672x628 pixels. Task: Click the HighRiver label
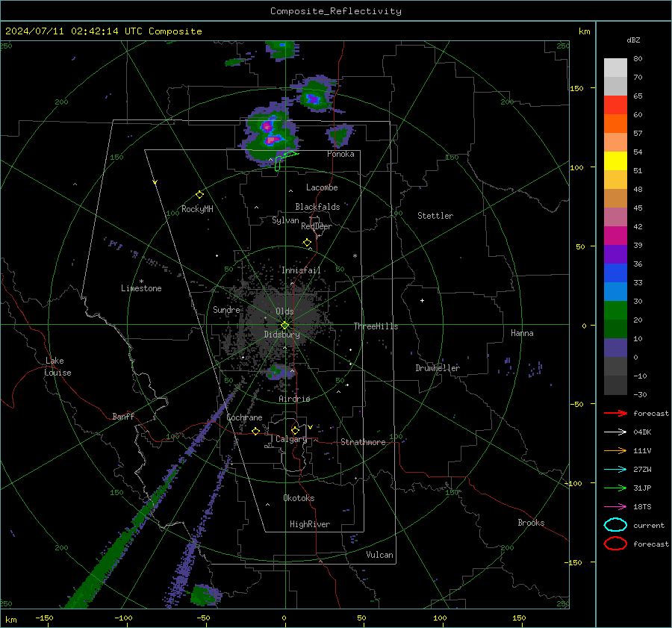coord(310,524)
